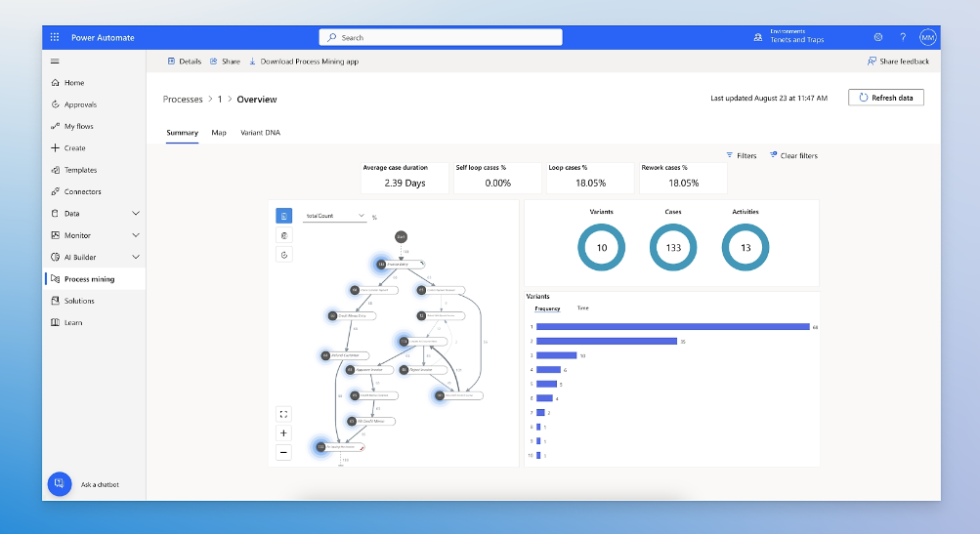
Task: Click the Cases donut showing 133
Action: [x=673, y=247]
